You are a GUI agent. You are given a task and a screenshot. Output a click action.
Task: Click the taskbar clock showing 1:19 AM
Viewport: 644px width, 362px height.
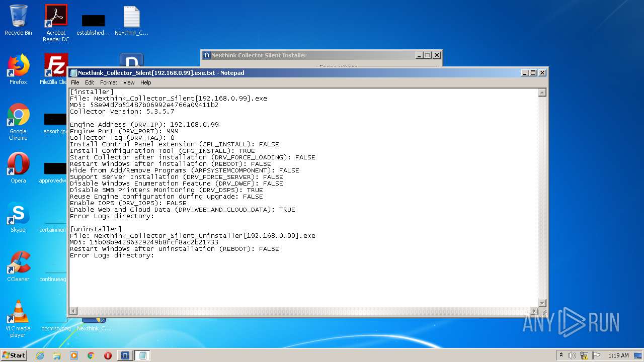[x=618, y=355]
